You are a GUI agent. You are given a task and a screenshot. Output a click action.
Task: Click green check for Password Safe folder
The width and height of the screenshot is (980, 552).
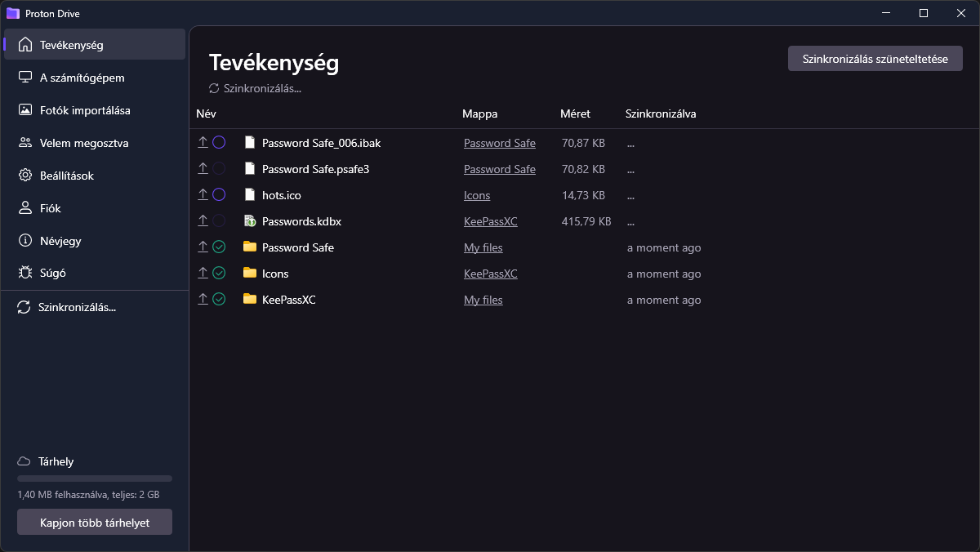[219, 247]
